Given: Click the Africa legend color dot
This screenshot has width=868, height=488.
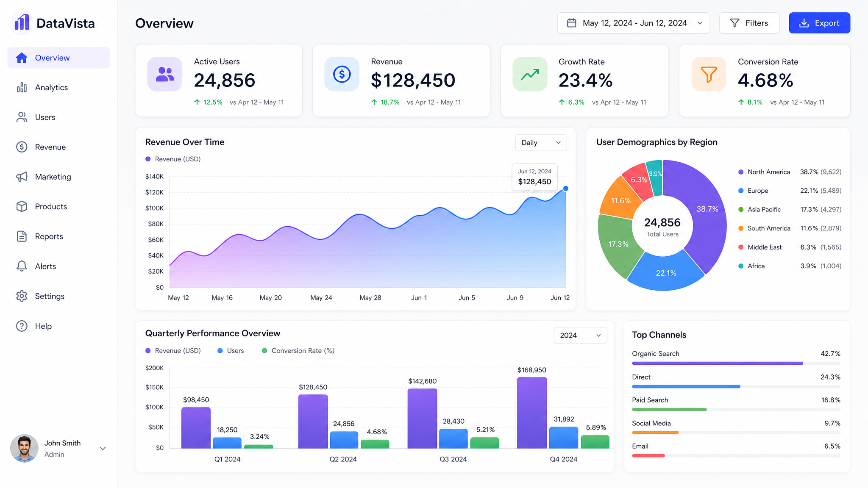Looking at the screenshot, I should 741,266.
